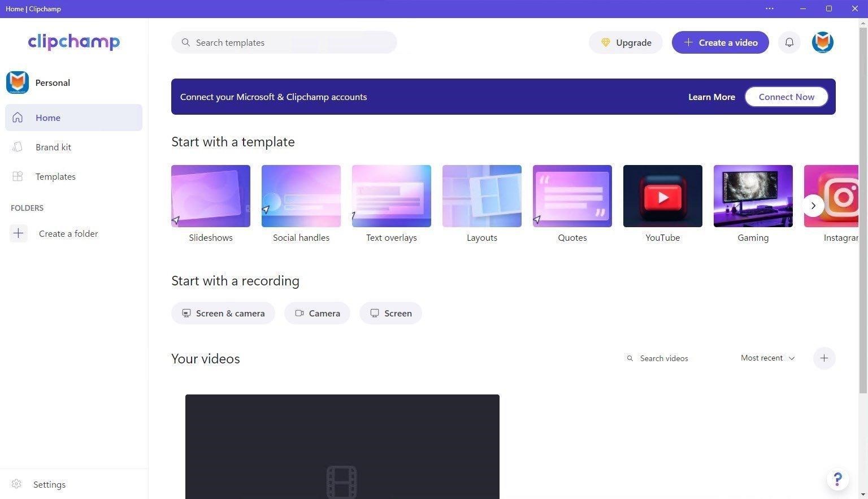Click the plus icon for Create a folder
Screen dimensions: 868x499
[x=18, y=233]
